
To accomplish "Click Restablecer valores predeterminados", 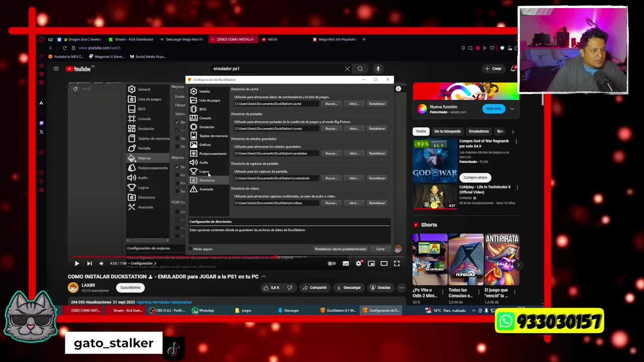I will point(341,249).
